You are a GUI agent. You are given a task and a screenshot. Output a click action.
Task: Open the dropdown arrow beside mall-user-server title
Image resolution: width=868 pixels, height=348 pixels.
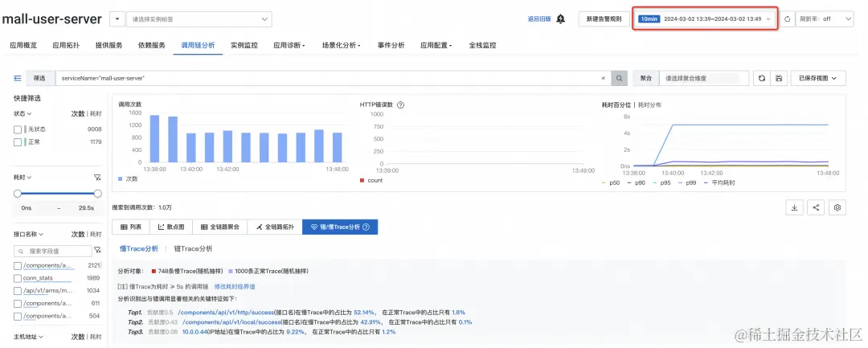[x=117, y=18]
